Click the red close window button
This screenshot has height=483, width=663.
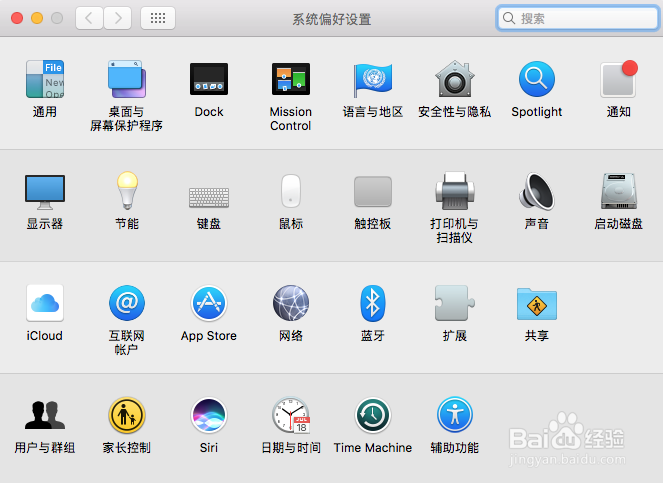(x=17, y=18)
